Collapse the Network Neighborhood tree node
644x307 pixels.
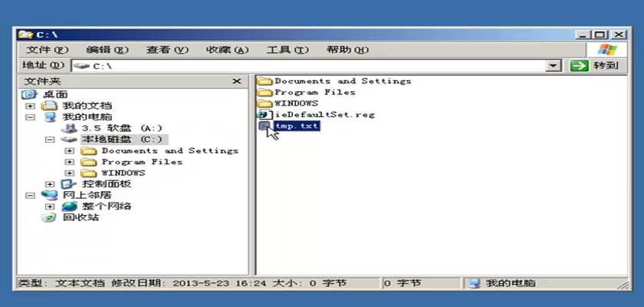click(x=30, y=196)
